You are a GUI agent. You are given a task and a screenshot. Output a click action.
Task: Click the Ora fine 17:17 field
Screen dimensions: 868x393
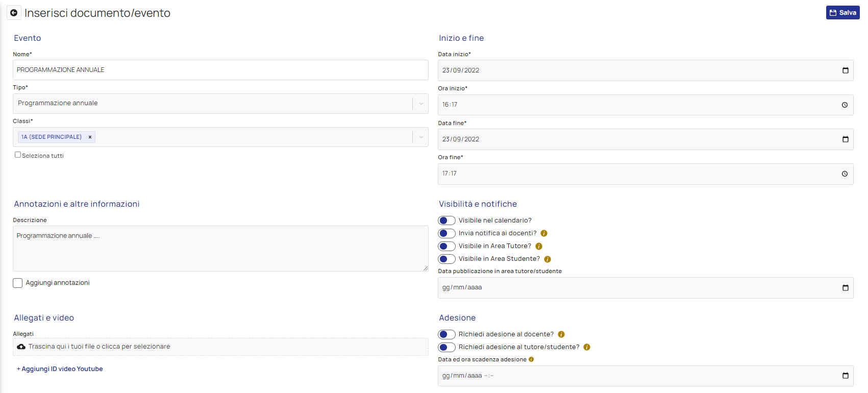[646, 174]
